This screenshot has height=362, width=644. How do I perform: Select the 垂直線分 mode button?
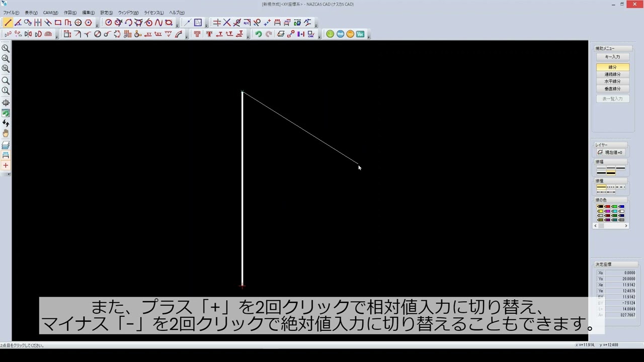612,89
